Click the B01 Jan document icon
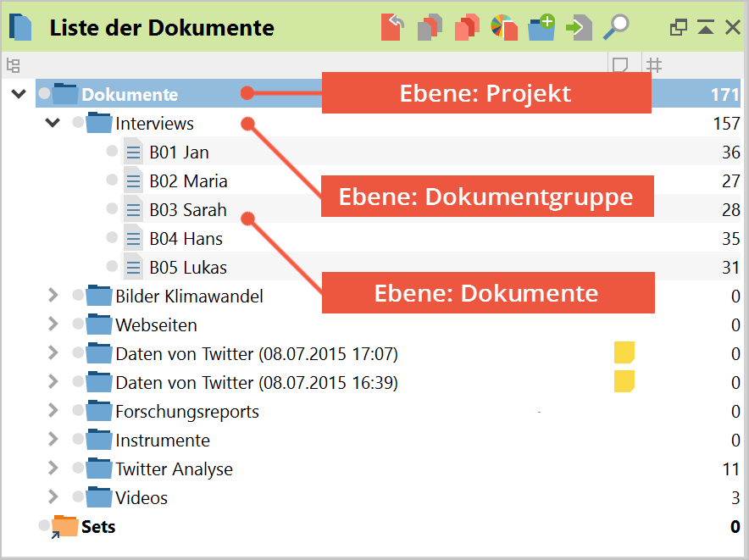 (x=133, y=152)
